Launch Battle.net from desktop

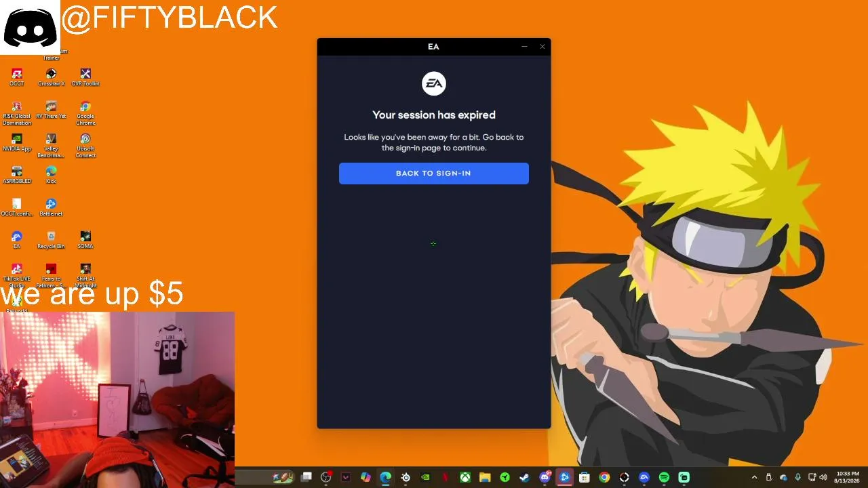(x=51, y=207)
